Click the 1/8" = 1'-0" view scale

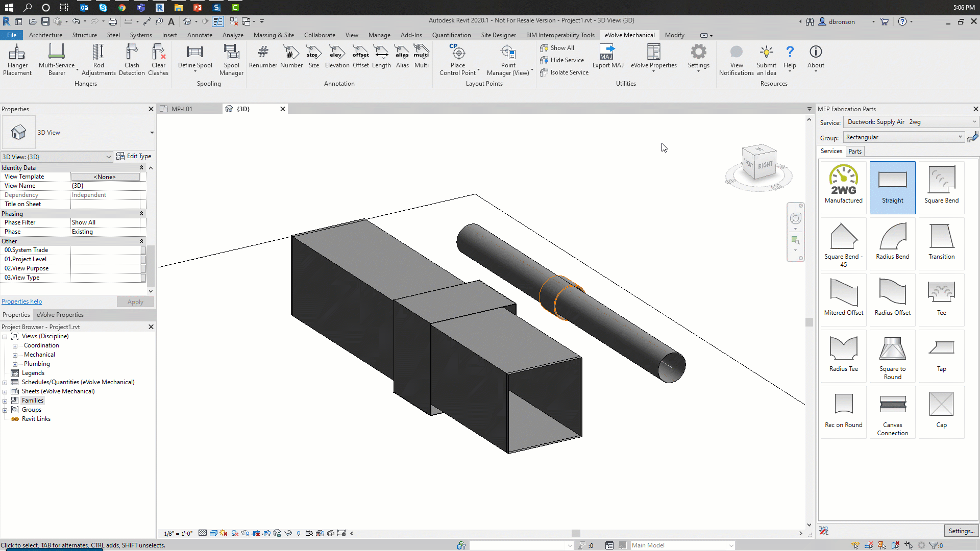pyautogui.click(x=178, y=534)
